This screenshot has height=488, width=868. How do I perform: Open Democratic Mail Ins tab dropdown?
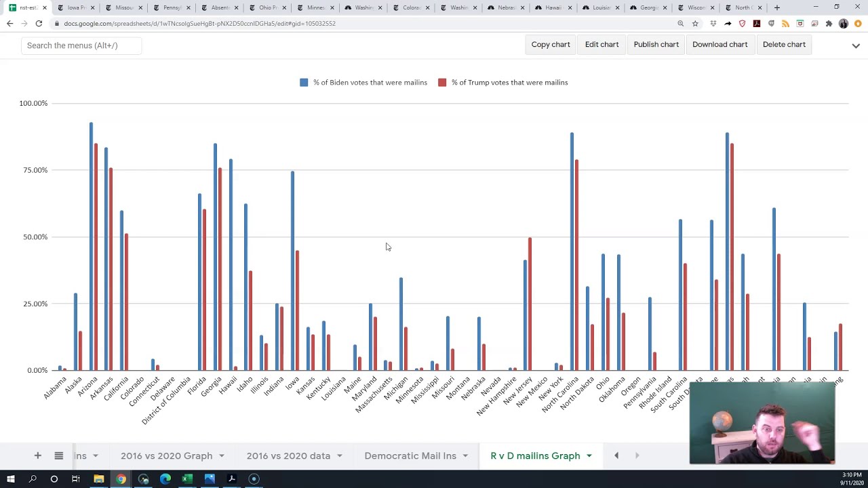pos(465,456)
